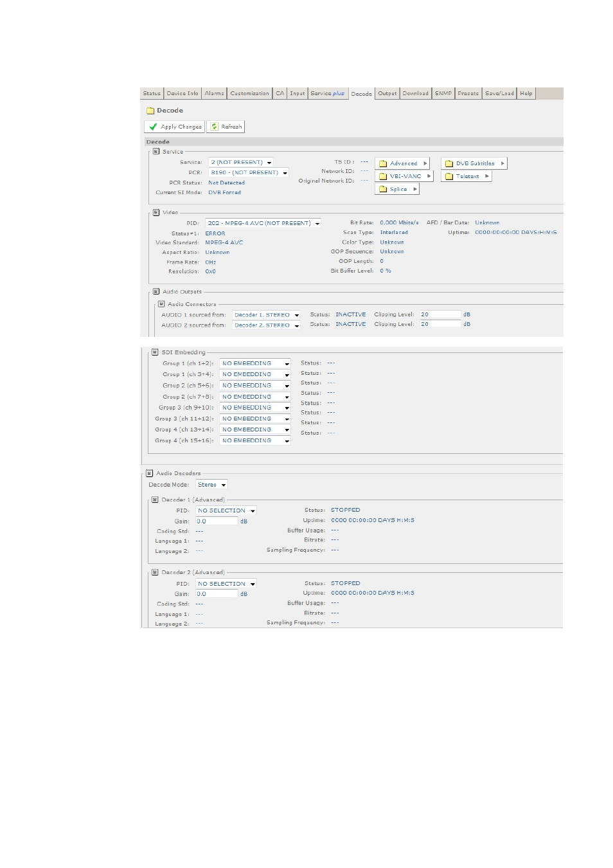Open the Splice folder icon

pos(383,189)
